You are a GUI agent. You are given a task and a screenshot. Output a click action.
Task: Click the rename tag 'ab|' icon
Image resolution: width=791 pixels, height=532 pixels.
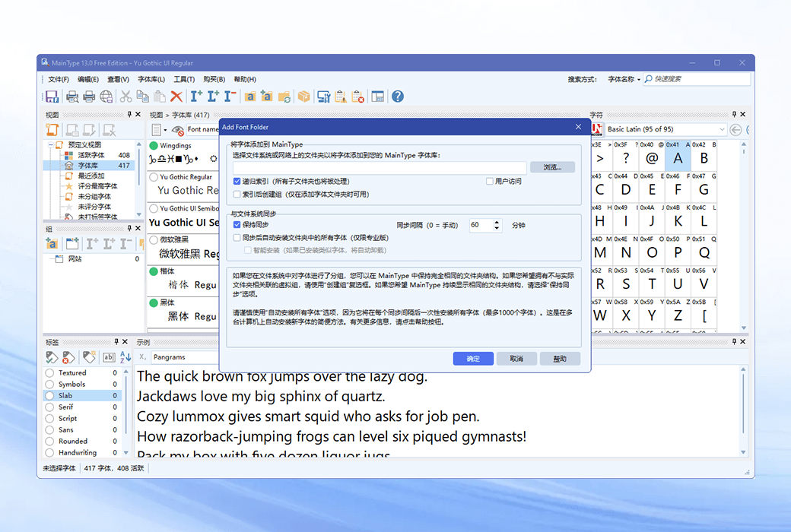tap(109, 357)
